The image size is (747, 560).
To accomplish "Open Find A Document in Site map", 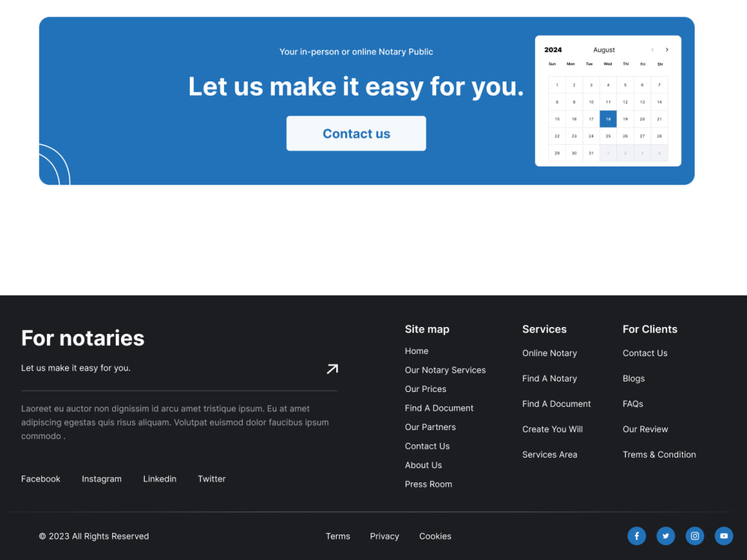I will click(438, 408).
